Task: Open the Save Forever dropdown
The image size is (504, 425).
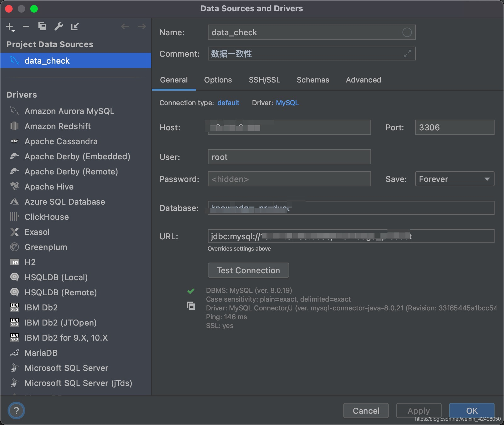Action: coord(455,179)
